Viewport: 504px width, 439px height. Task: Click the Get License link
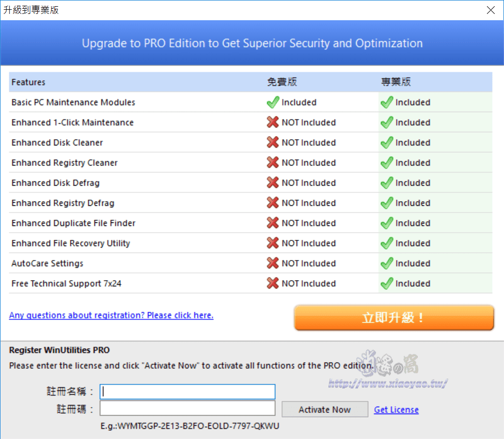(396, 409)
